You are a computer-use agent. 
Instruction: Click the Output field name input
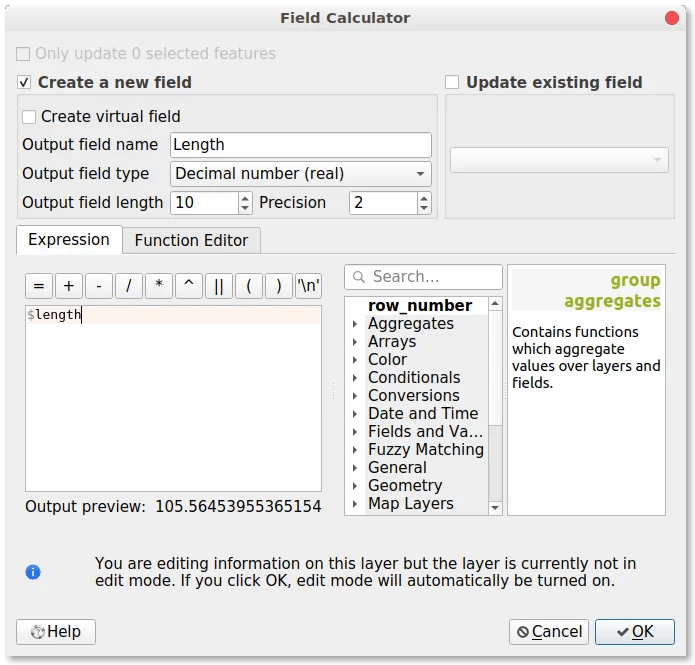(301, 145)
